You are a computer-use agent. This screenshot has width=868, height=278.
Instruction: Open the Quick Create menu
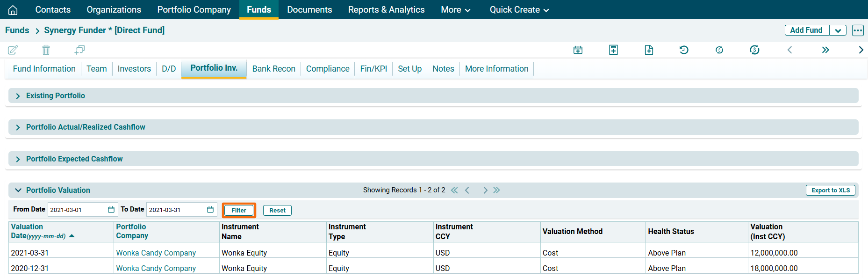519,10
